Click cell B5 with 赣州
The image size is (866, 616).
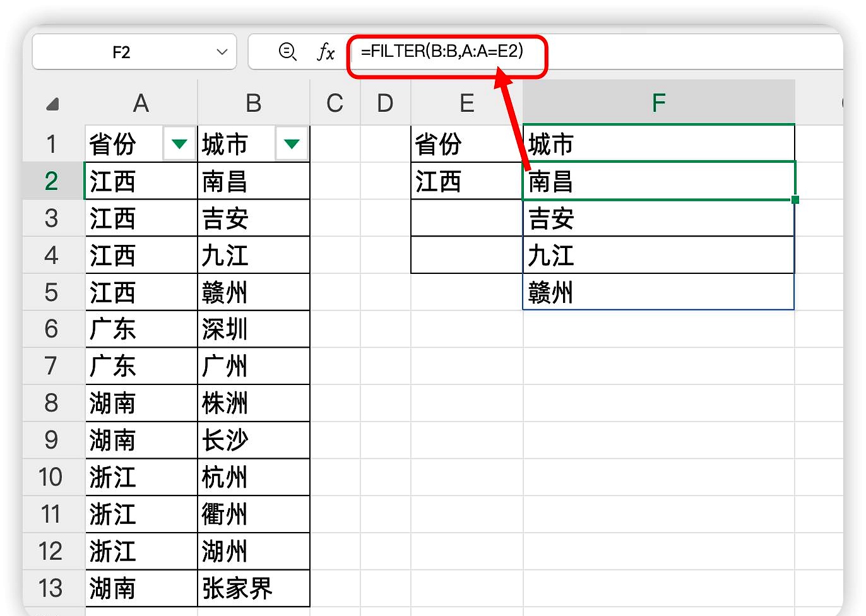(x=254, y=292)
